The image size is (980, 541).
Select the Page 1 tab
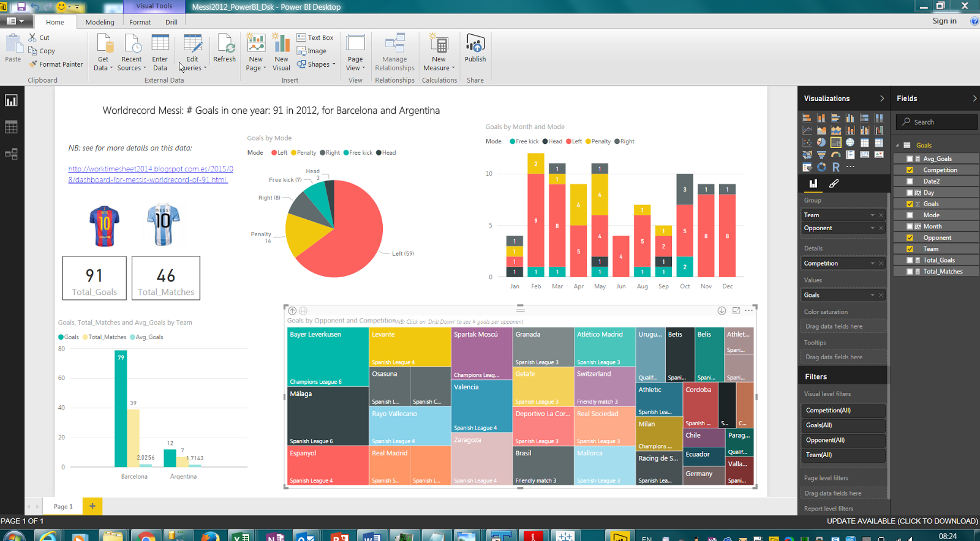[x=63, y=507]
